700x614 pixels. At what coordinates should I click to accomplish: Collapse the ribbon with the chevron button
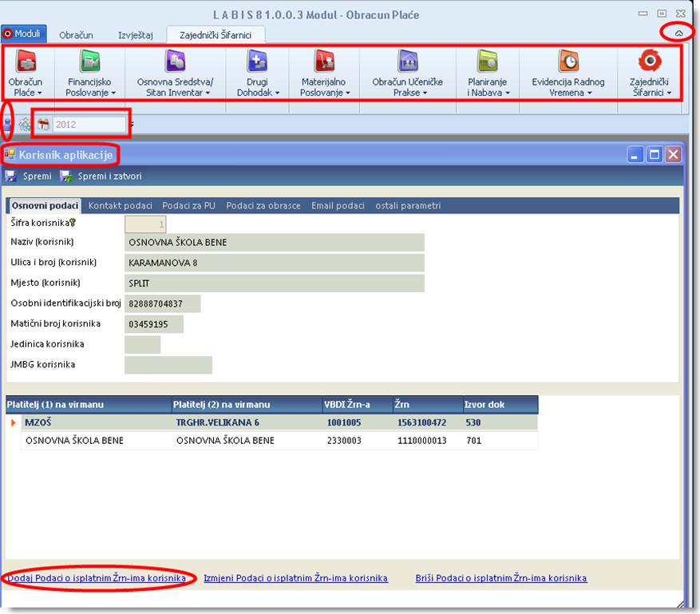tap(678, 33)
